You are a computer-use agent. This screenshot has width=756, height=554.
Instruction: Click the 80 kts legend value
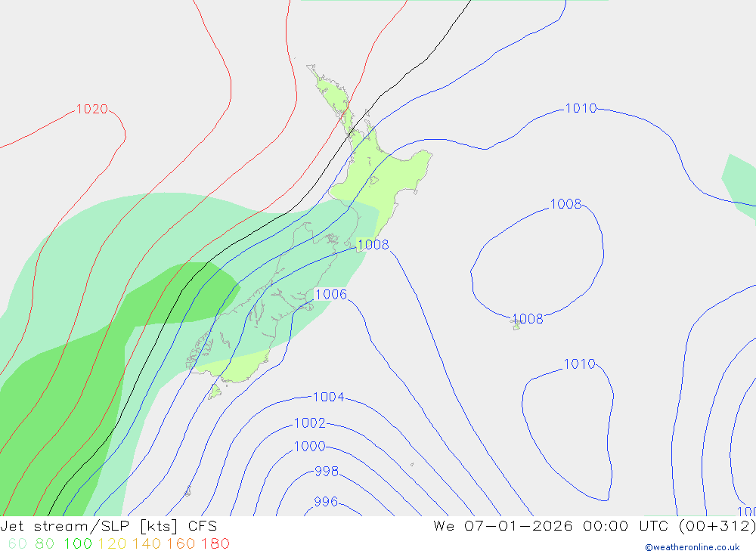coord(45,543)
